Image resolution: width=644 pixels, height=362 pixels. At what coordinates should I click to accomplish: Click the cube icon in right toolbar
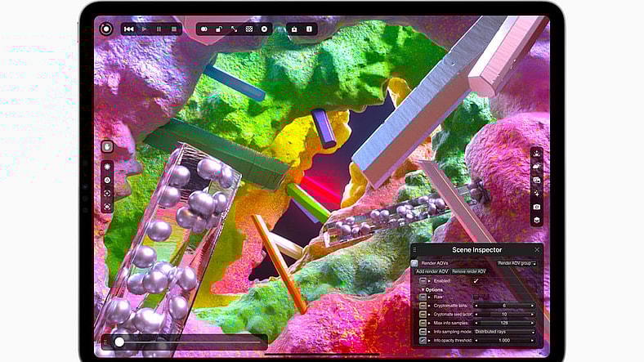536,221
